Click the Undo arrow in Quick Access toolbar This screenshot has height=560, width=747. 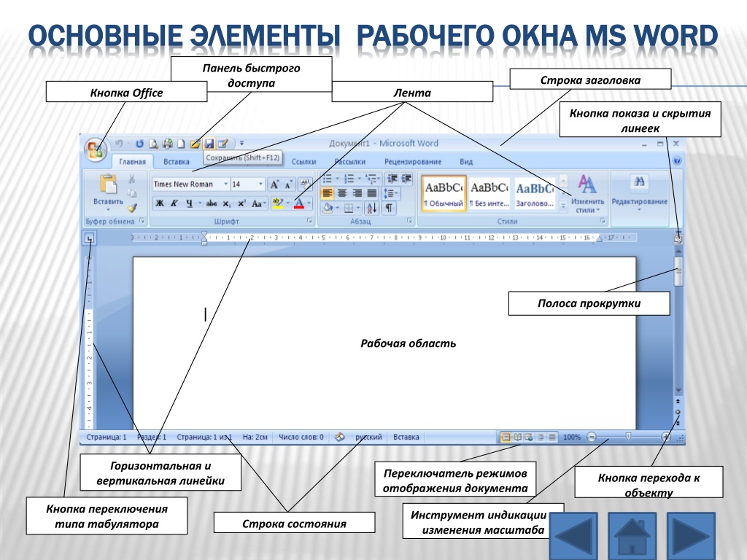[119, 143]
